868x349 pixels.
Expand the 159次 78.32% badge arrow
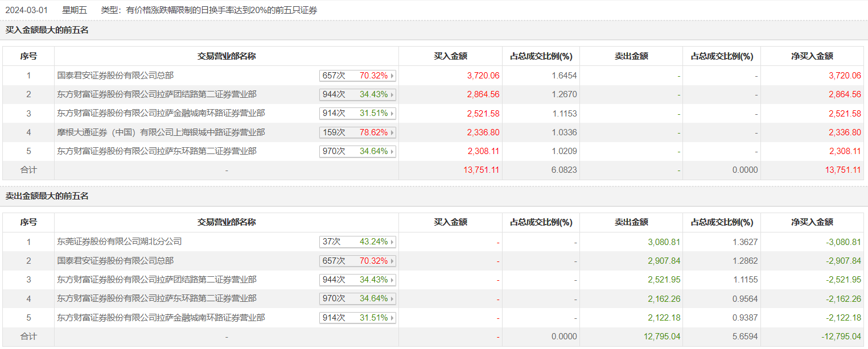[x=392, y=132]
